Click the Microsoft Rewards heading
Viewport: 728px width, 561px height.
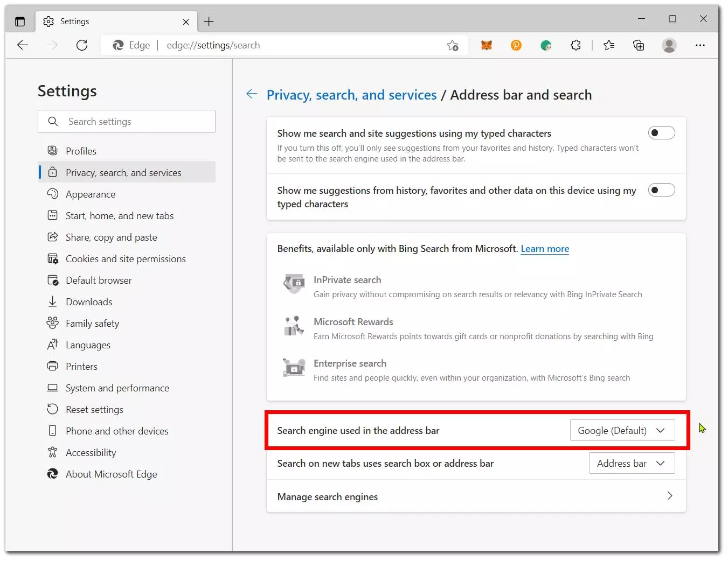pyautogui.click(x=353, y=322)
